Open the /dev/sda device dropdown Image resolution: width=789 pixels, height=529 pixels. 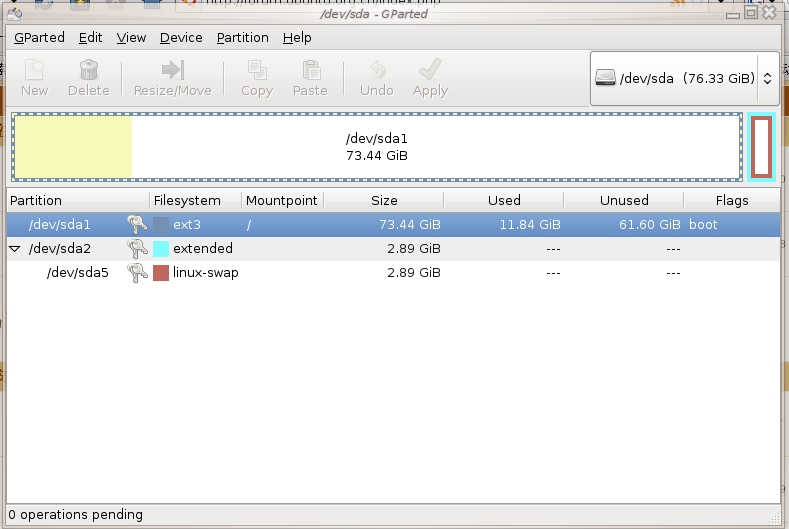coord(684,79)
